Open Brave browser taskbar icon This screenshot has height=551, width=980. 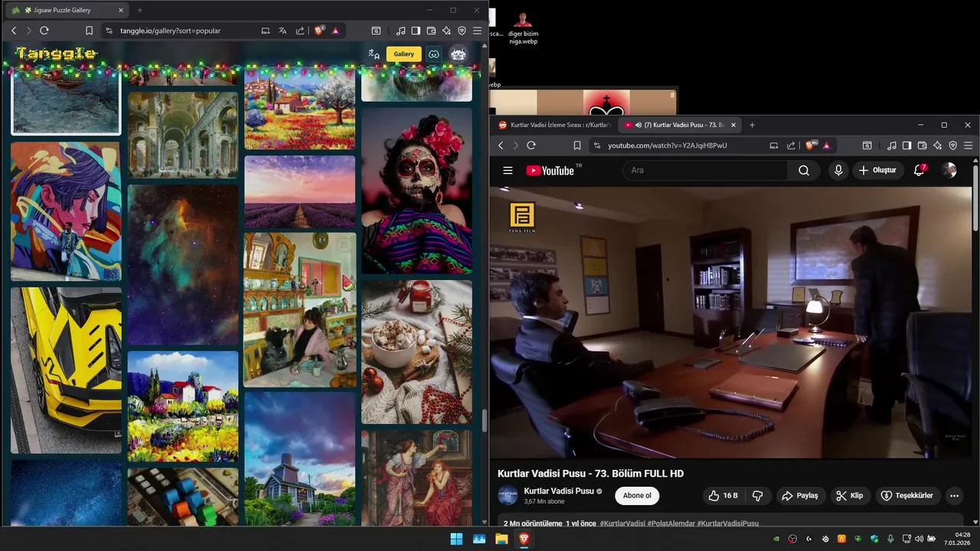coord(524,539)
